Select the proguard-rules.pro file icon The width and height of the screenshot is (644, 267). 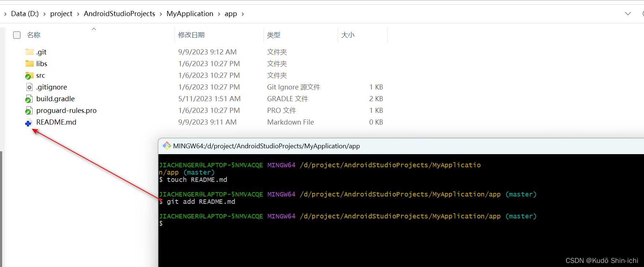(29, 111)
